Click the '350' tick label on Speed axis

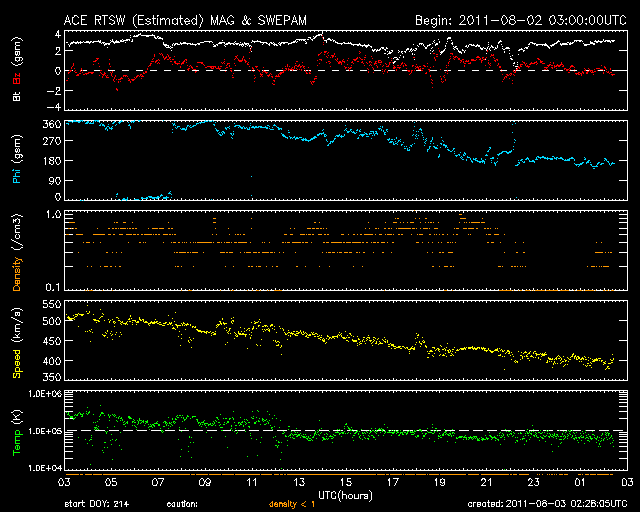(x=52, y=377)
